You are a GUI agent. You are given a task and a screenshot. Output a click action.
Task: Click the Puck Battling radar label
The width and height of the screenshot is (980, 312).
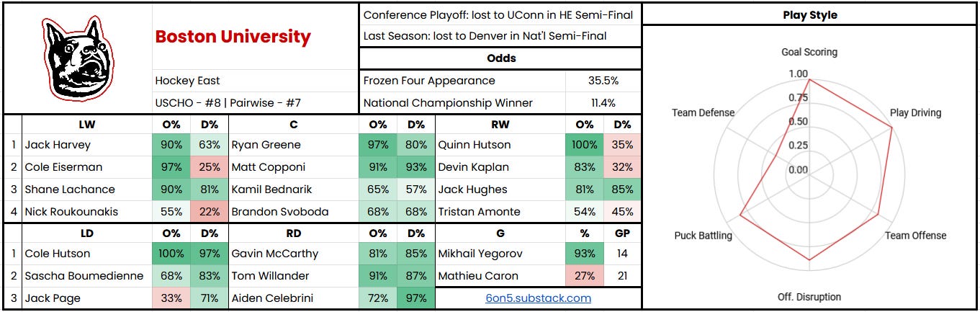point(703,236)
